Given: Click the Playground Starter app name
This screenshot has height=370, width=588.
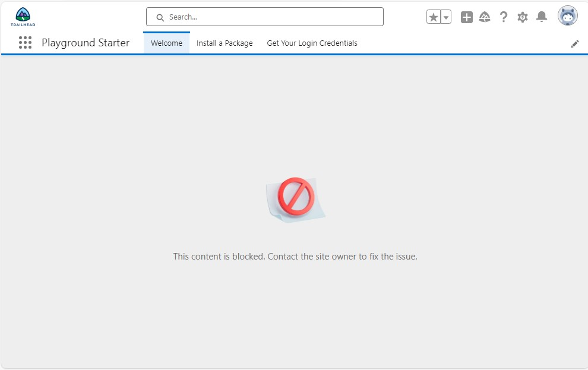Looking at the screenshot, I should pos(86,43).
